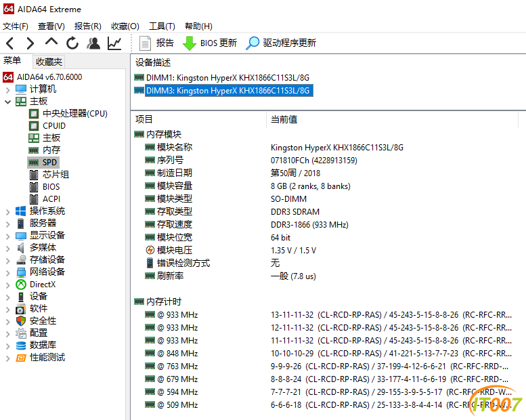Select 芯片组 in the sidebar tree
Image resolution: width=526 pixels, height=420 pixels.
point(56,175)
